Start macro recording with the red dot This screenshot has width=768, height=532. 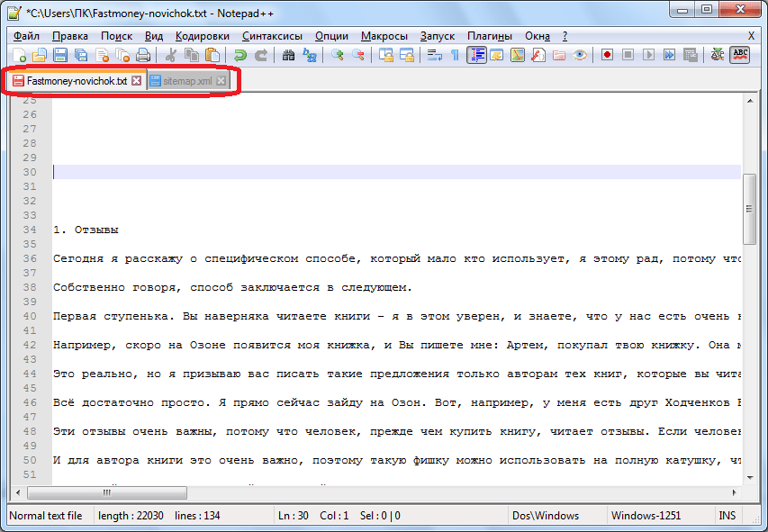pyautogui.click(x=607, y=55)
